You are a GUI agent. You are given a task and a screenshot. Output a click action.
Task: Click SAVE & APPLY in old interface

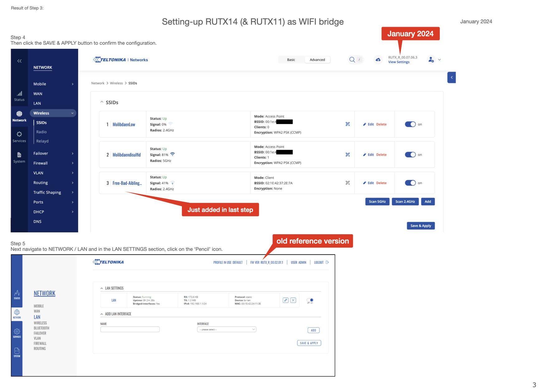click(309, 343)
